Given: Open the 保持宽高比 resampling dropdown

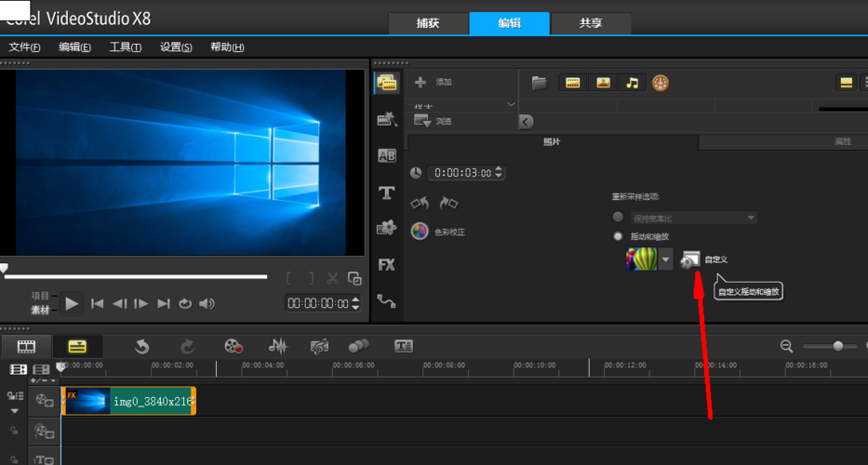Looking at the screenshot, I should (x=694, y=219).
